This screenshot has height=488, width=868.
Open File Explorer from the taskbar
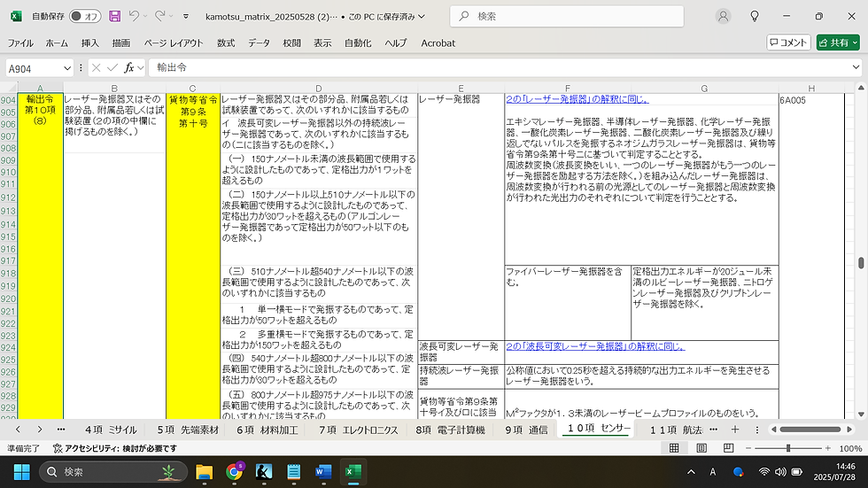205,472
